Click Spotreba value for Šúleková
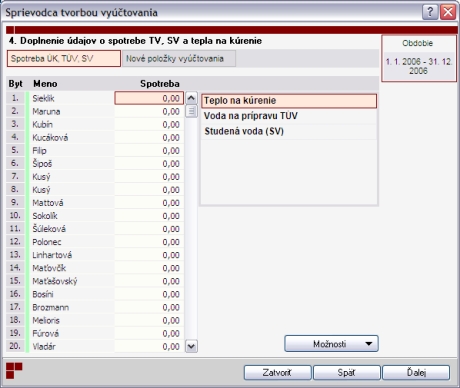Viewport: 460px width, 388px height. tap(149, 229)
